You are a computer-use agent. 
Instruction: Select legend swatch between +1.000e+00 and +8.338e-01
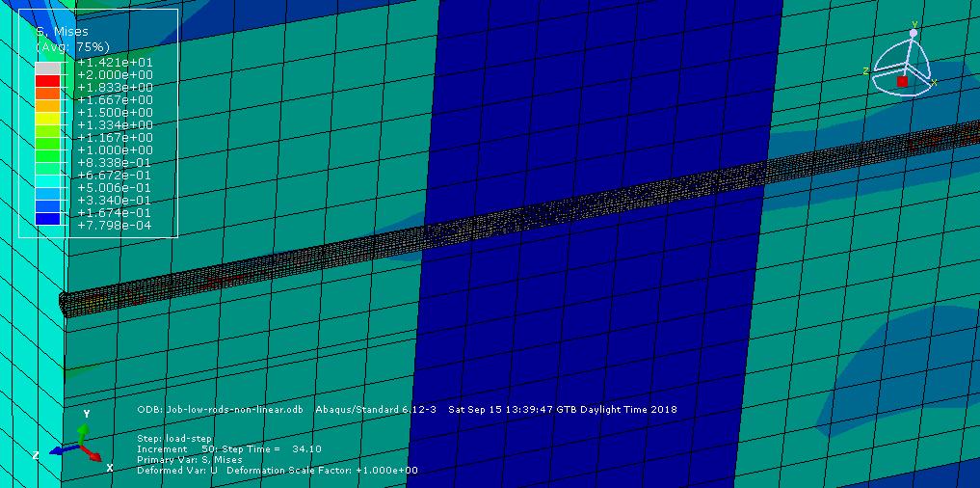pyautogui.click(x=47, y=156)
